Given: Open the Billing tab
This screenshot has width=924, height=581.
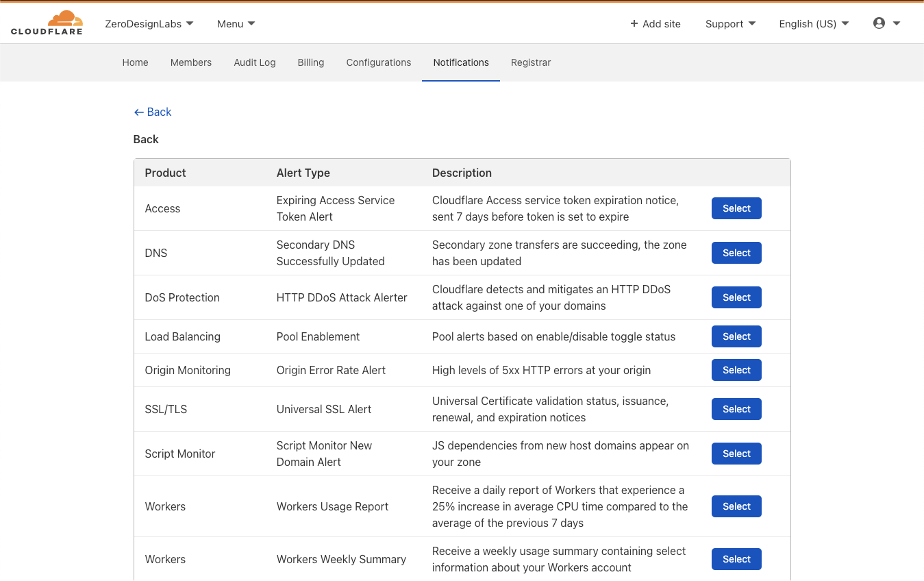Looking at the screenshot, I should (x=311, y=62).
